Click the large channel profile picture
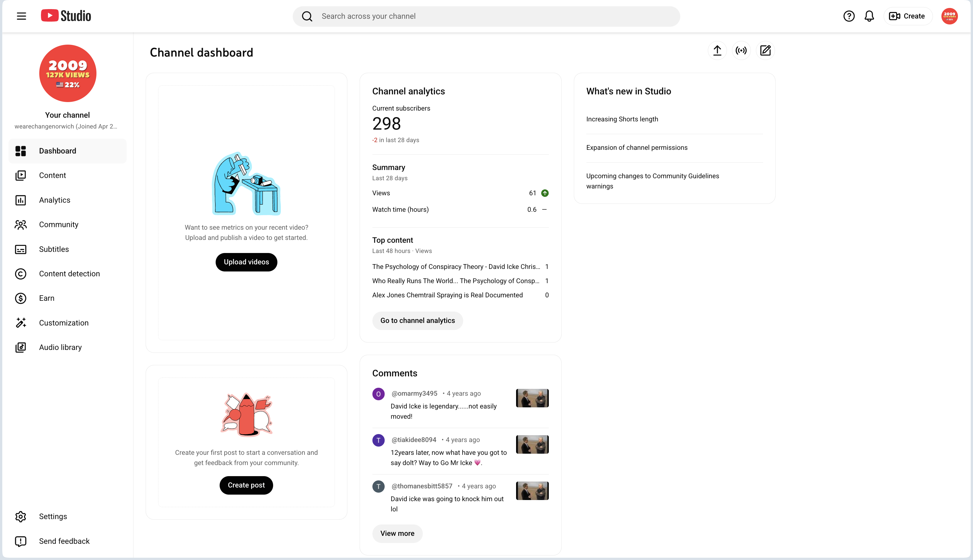The width and height of the screenshot is (973, 560). [x=68, y=73]
